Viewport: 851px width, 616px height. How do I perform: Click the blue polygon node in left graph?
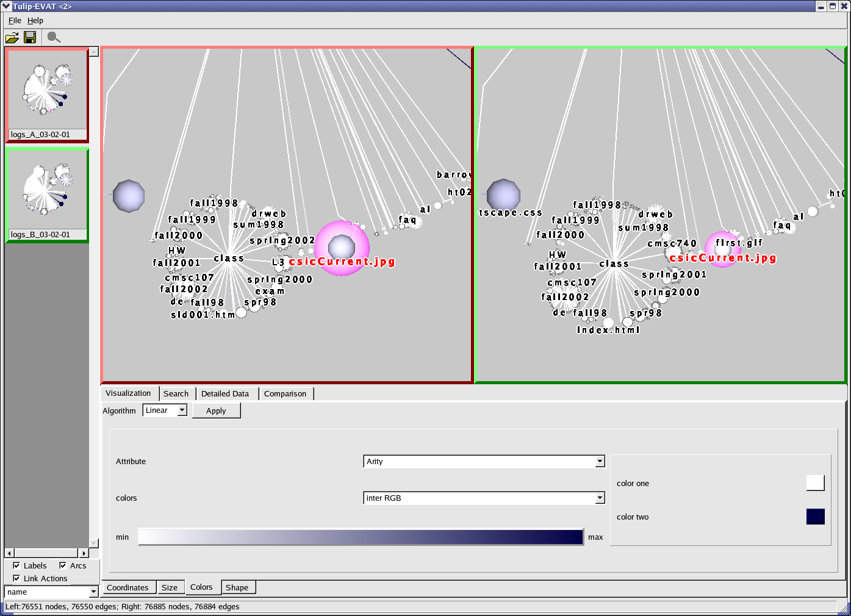pos(129,196)
